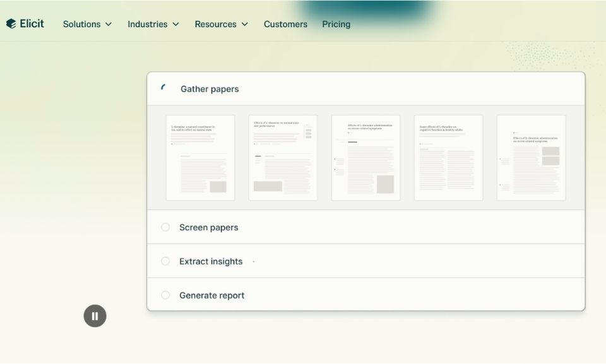Image resolution: width=606 pixels, height=364 pixels.
Task: Click the Elicit logo in the header
Action: click(x=25, y=24)
